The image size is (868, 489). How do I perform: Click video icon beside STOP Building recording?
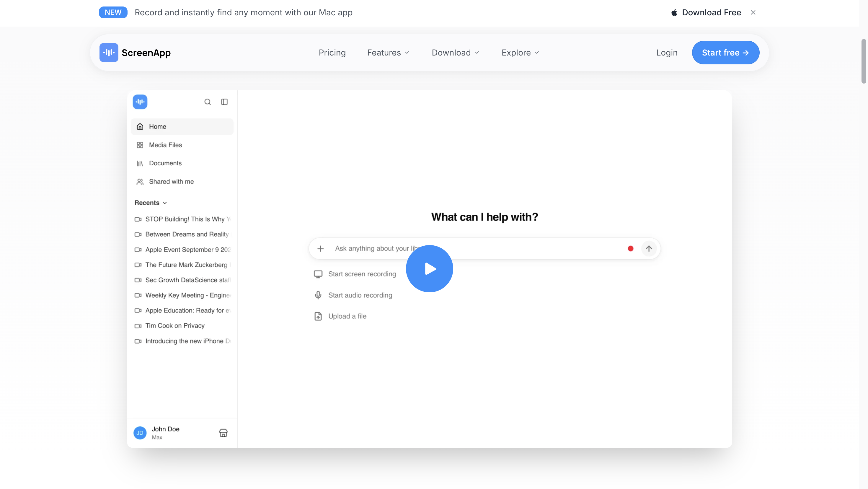point(138,219)
